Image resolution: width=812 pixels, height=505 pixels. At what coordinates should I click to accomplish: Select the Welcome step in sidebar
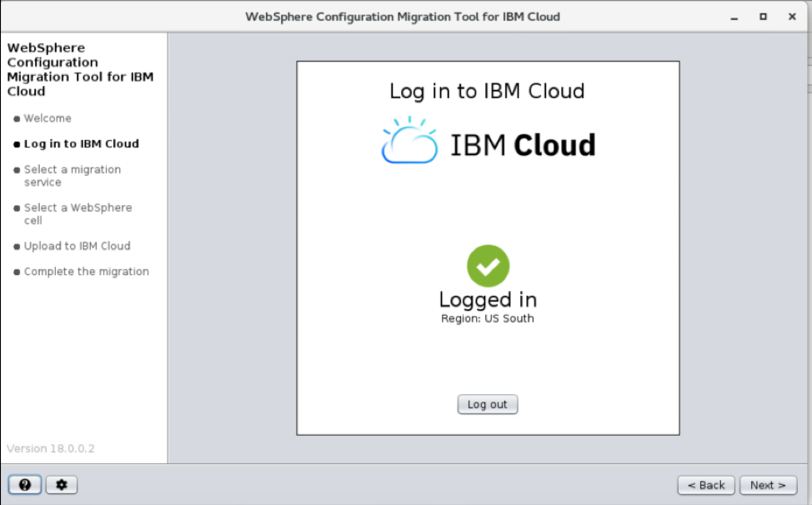48,118
